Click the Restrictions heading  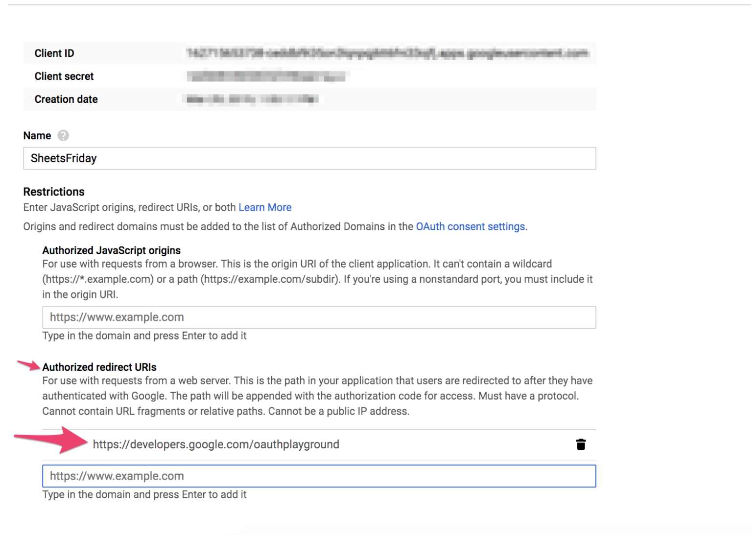click(x=54, y=192)
